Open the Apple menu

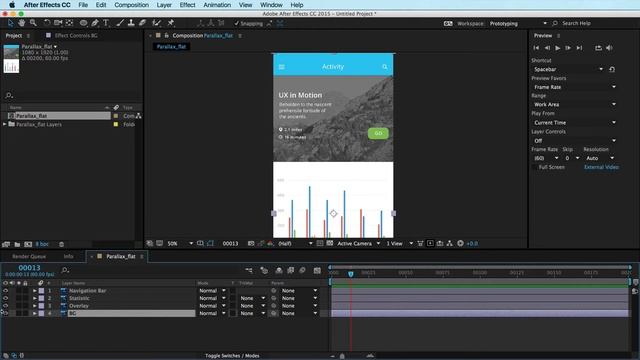pyautogui.click(x=12, y=5)
